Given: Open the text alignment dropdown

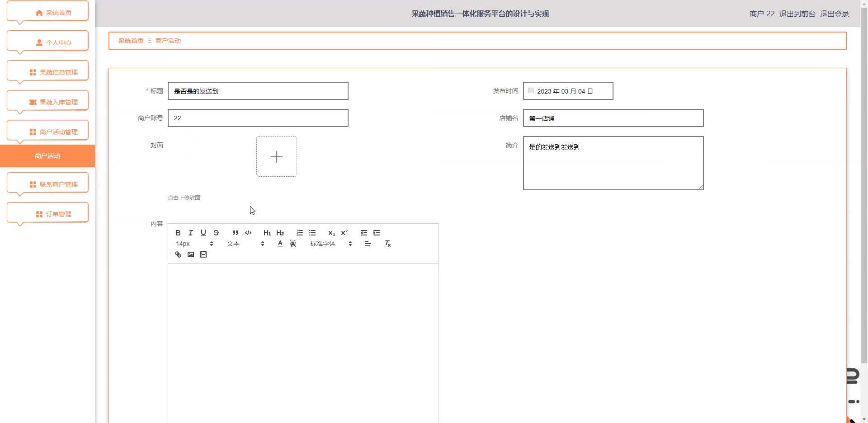Looking at the screenshot, I should [368, 244].
